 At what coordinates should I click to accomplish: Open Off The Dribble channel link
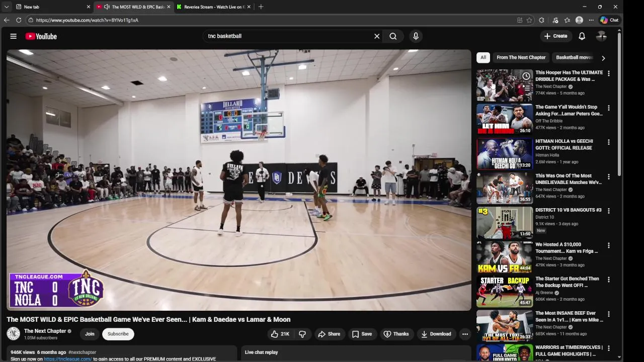pyautogui.click(x=549, y=121)
